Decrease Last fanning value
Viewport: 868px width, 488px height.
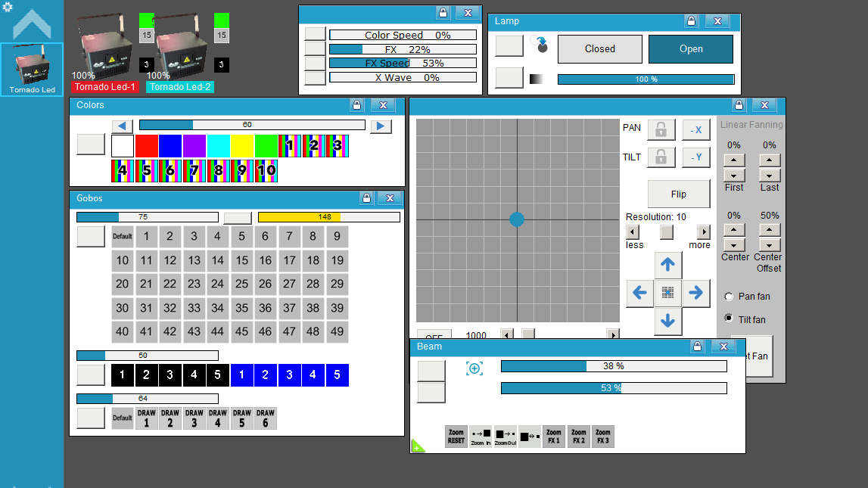(x=770, y=176)
